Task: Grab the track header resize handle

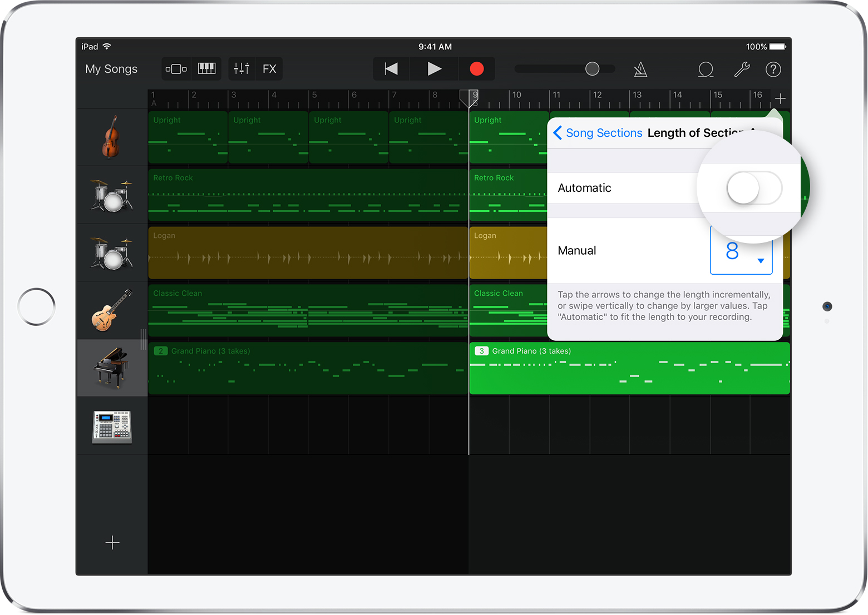Action: point(143,339)
